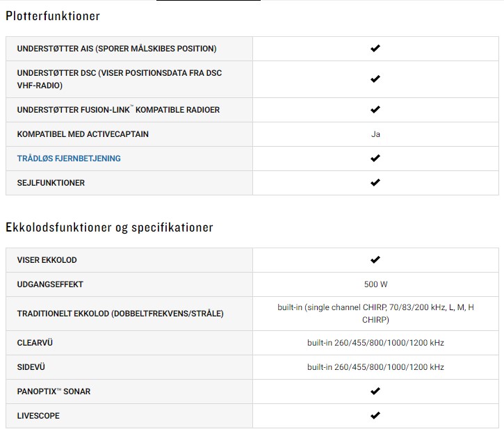
Task: Click the Traditionelt Ekkolod row label
Action: tap(120, 314)
